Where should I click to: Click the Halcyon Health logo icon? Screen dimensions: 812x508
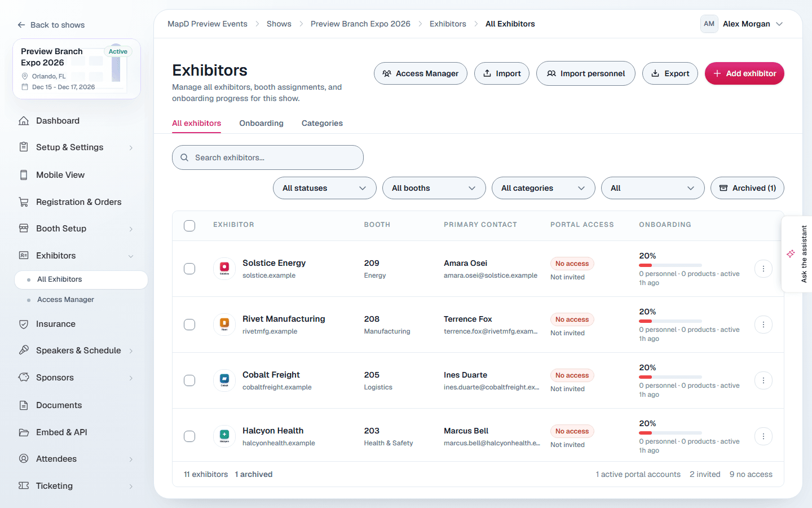224,436
